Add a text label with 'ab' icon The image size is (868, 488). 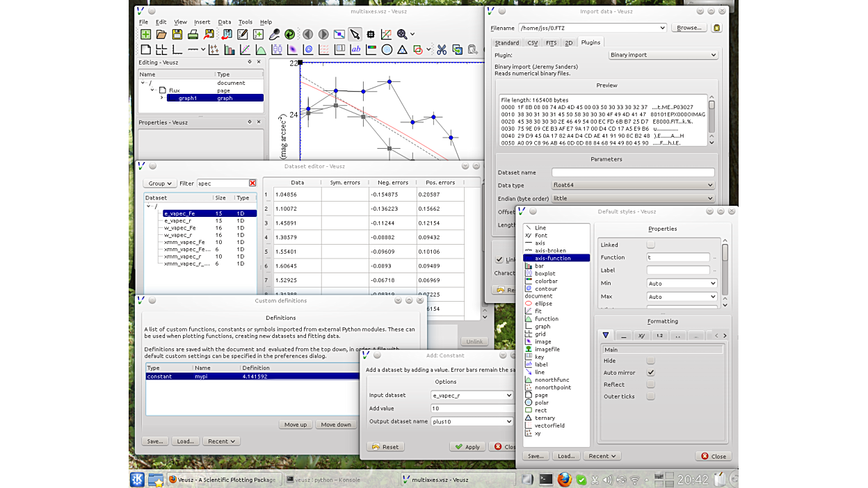coord(355,50)
